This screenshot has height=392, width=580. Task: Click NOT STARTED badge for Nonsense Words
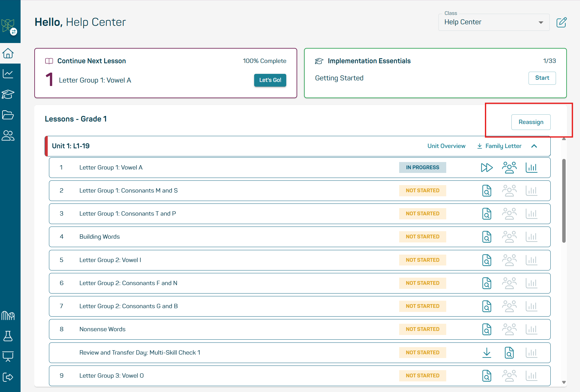(423, 329)
